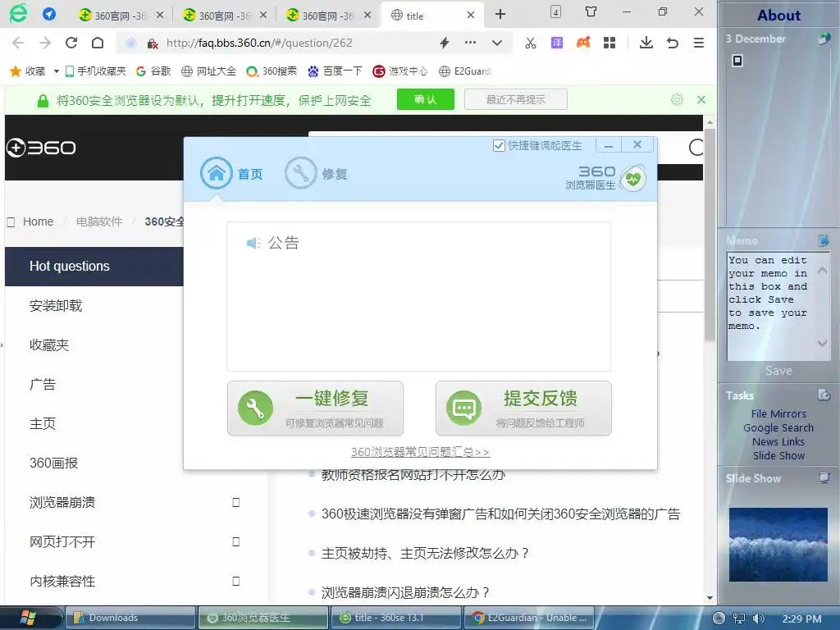Select the 广告 category
This screenshot has height=630, width=840.
tap(43, 385)
